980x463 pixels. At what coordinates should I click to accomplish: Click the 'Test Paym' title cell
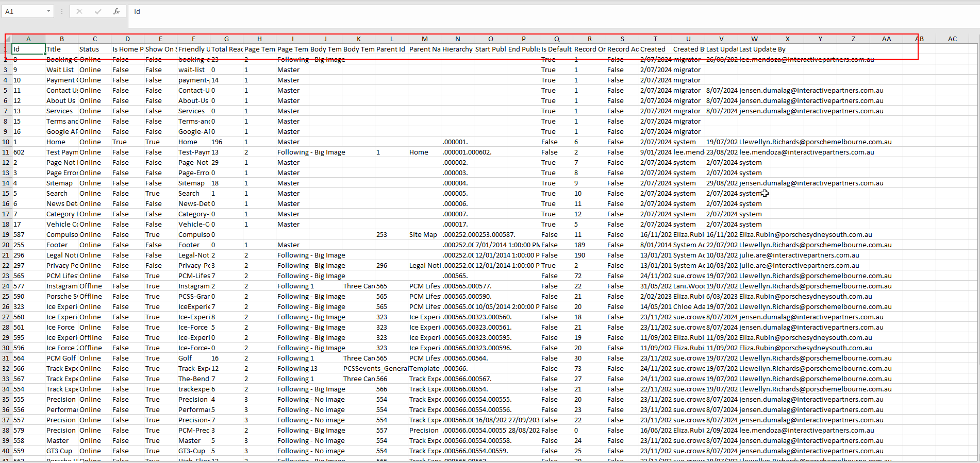click(x=61, y=152)
